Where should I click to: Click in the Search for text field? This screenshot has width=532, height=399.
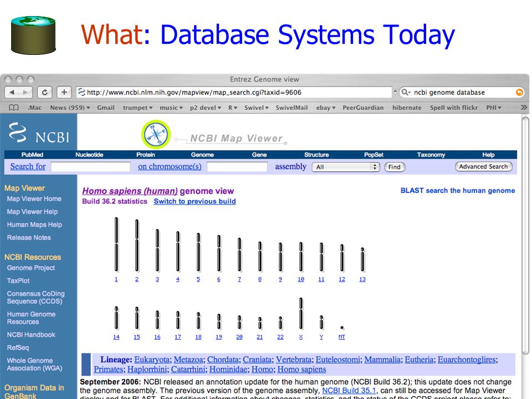tap(90, 167)
